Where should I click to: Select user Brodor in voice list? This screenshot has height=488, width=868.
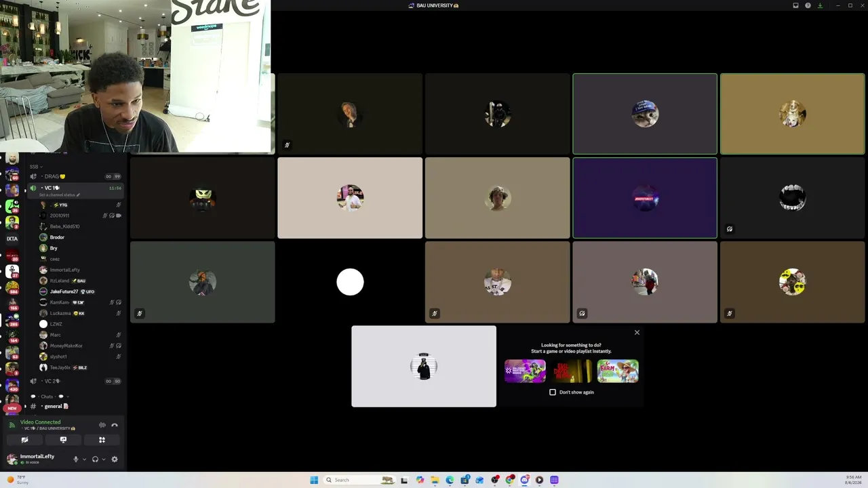pos(80,237)
